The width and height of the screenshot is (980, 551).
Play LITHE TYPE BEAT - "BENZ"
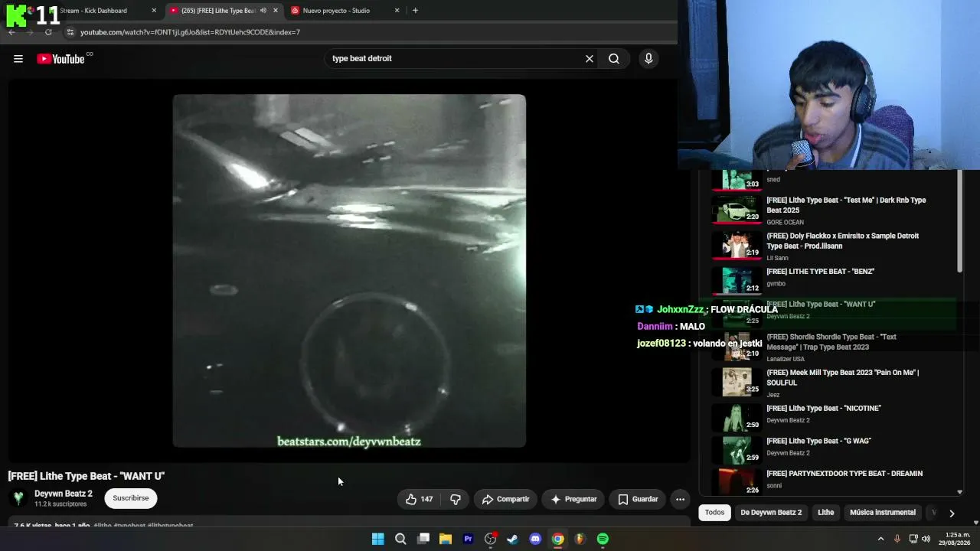[835, 280]
